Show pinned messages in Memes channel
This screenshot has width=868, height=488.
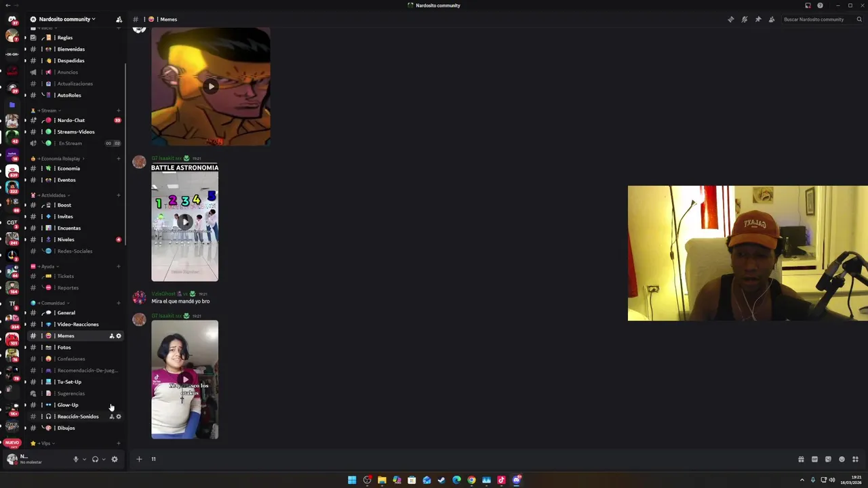pyautogui.click(x=758, y=19)
